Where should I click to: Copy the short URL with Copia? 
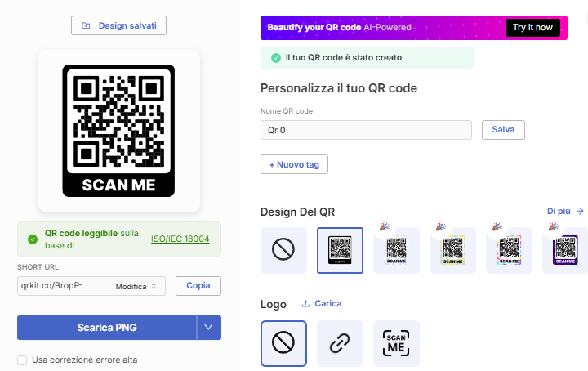pyautogui.click(x=198, y=286)
